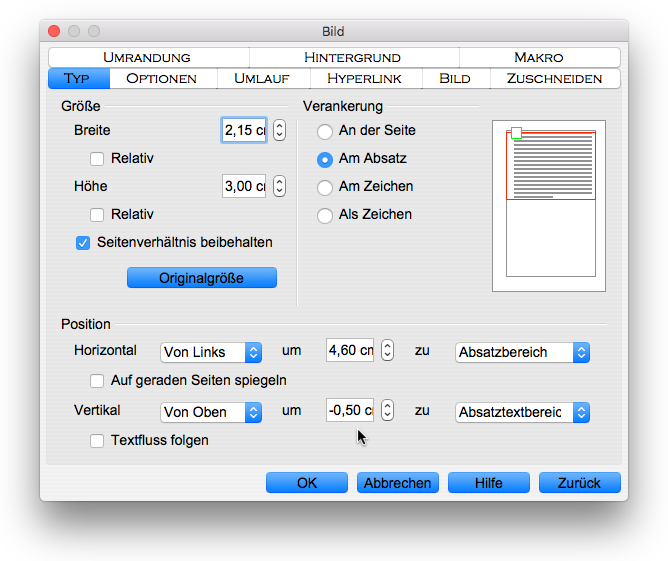This screenshot has height=561, width=668.
Task: Click the vertical offset stepper
Action: pyautogui.click(x=387, y=410)
